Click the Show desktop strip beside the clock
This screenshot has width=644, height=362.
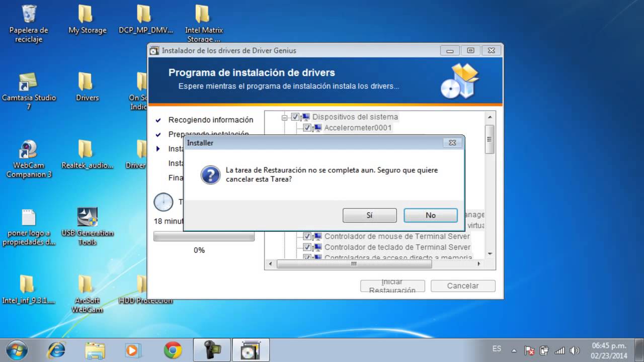[640, 350]
